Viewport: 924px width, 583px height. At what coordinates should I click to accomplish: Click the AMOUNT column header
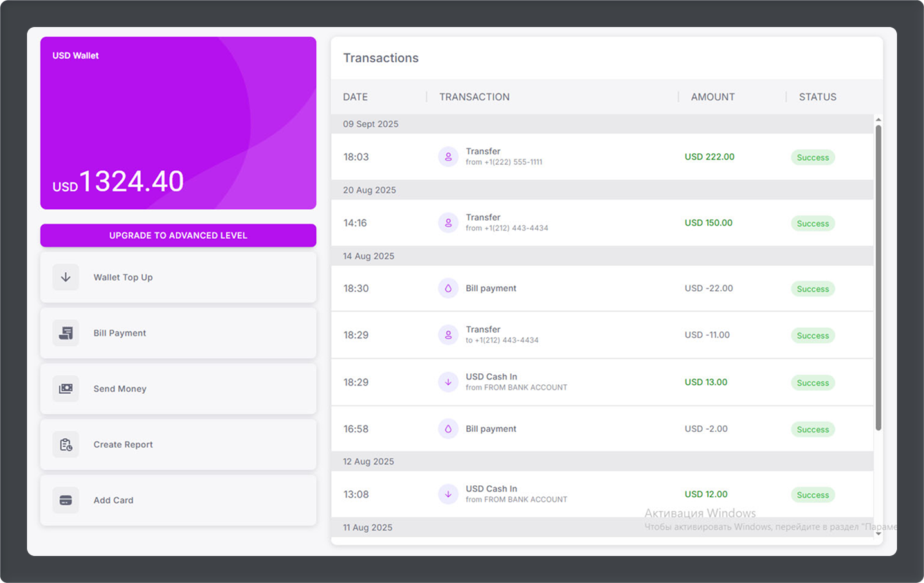[x=712, y=97]
